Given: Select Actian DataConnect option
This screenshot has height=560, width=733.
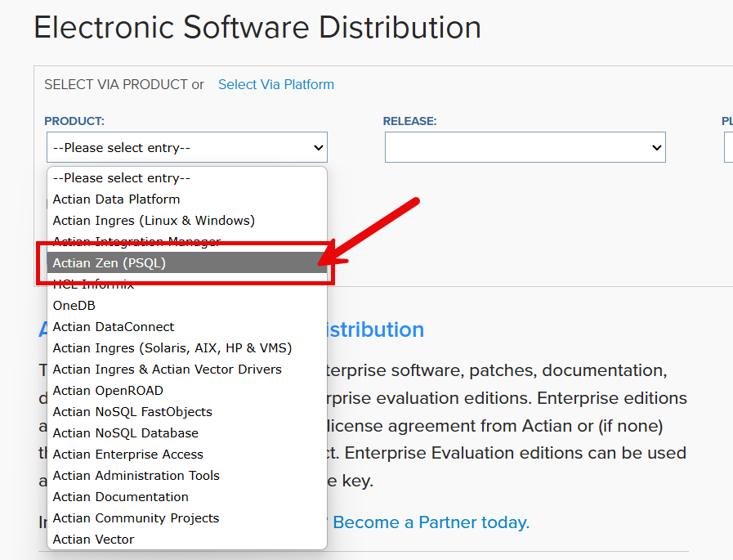Looking at the screenshot, I should 187,326.
